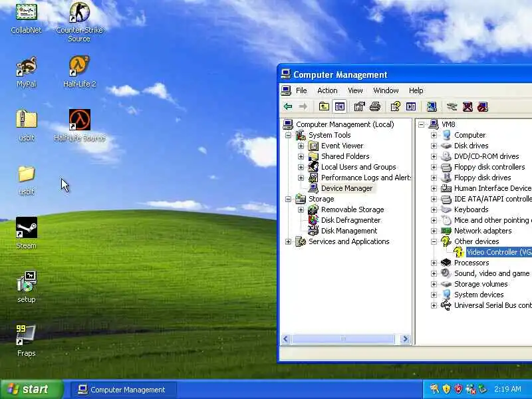Select Device Manager in the console tree

point(346,188)
